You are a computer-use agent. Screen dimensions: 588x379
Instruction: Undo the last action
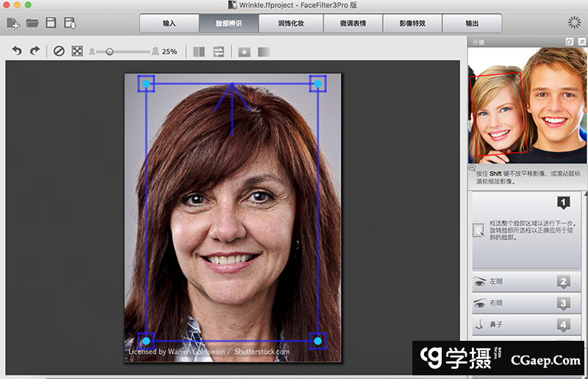17,51
